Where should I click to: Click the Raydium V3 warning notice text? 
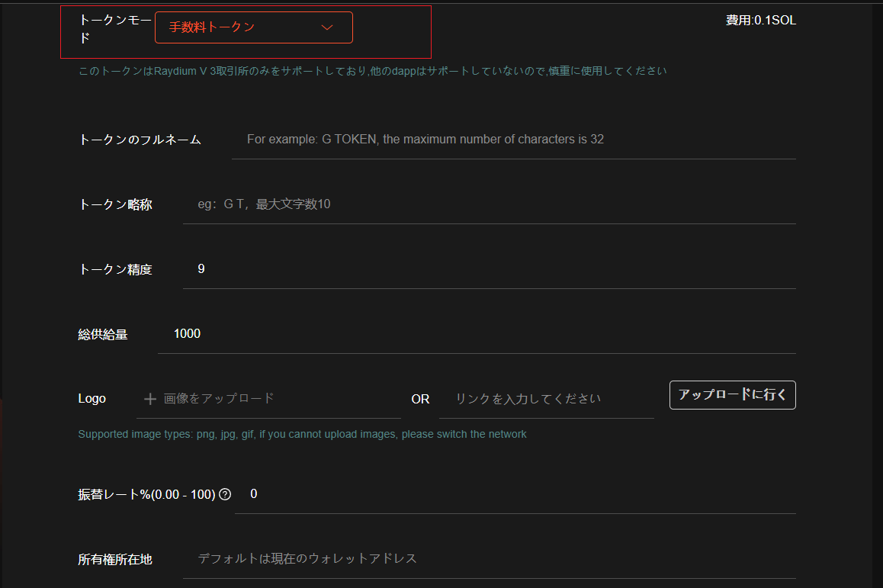(x=373, y=71)
